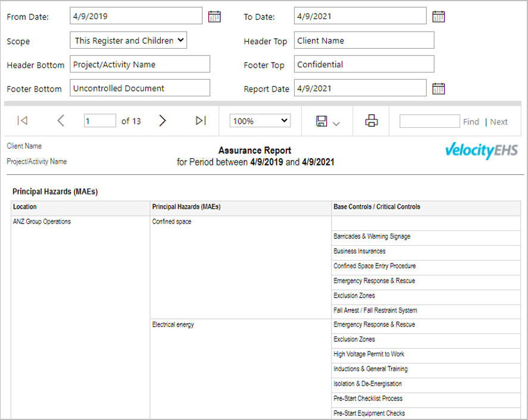Open the From Date calendar picker
528x420 pixels.
click(214, 17)
